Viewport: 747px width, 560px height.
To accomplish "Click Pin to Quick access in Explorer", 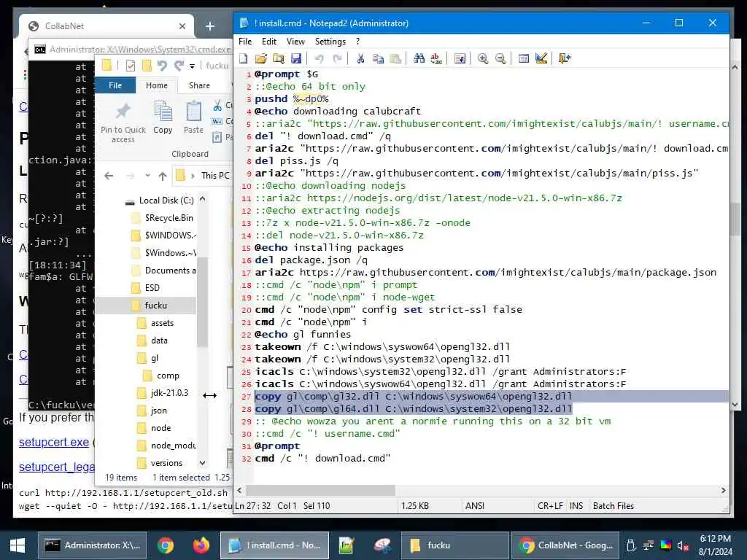I will tap(123, 122).
